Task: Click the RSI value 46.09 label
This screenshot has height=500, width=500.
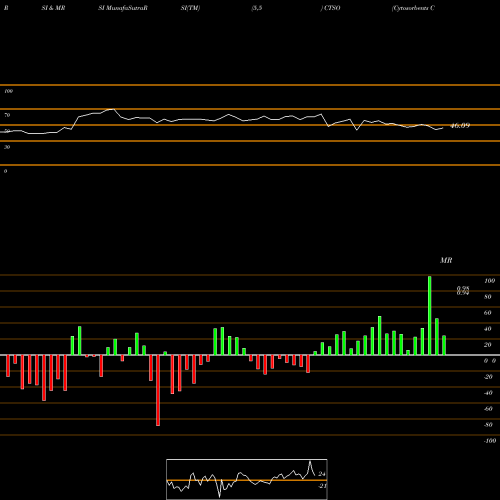Action: coord(460,126)
